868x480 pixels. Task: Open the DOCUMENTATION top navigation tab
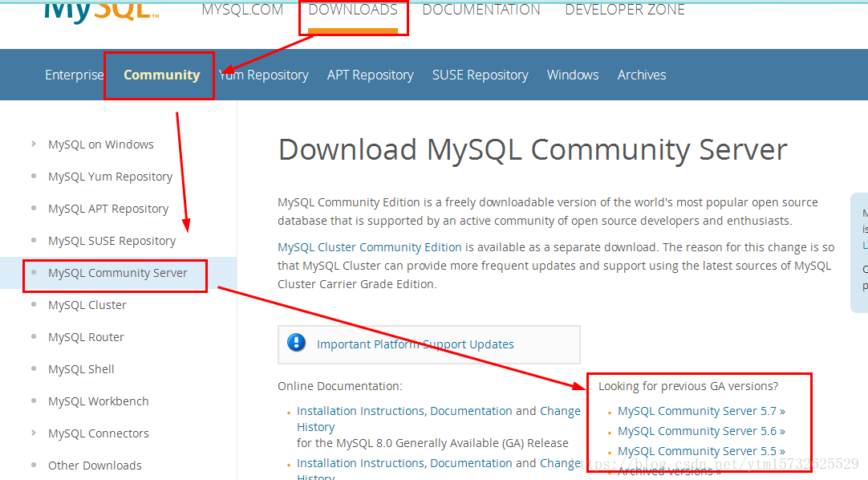click(x=481, y=10)
